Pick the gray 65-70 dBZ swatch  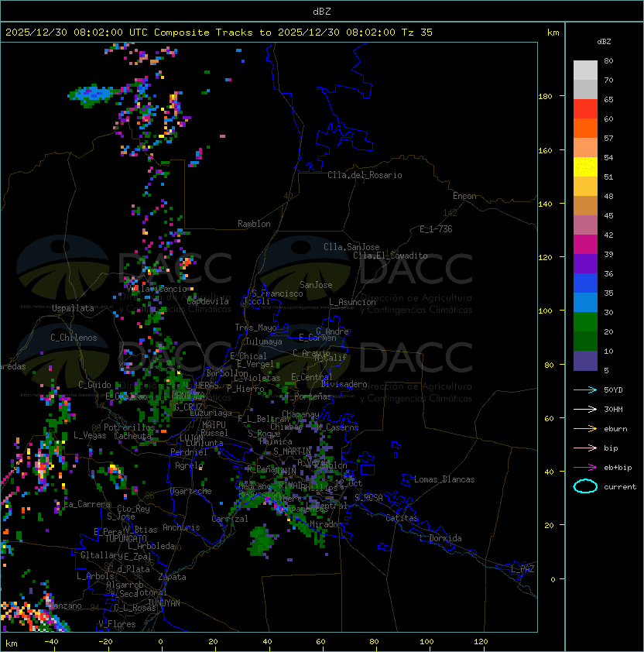click(585, 89)
